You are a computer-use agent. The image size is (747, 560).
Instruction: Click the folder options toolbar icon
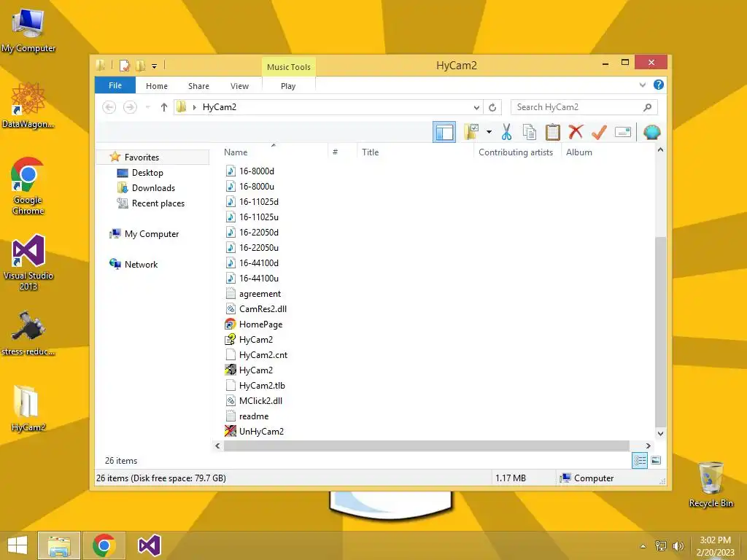pos(471,132)
